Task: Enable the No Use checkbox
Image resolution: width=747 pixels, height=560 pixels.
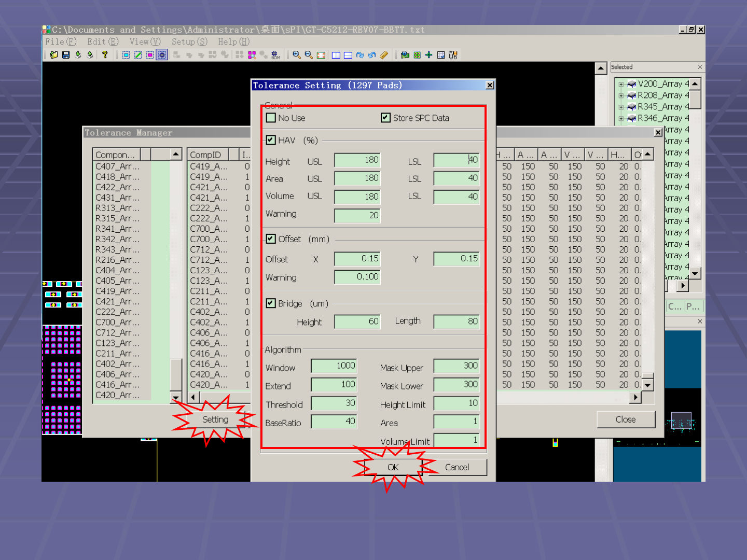Action: (271, 118)
